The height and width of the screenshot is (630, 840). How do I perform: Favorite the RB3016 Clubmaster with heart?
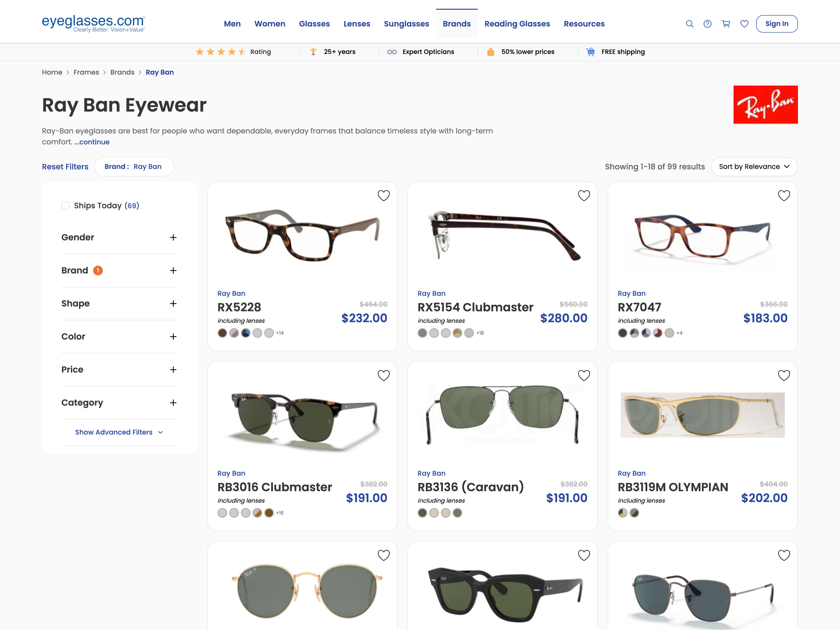click(384, 375)
